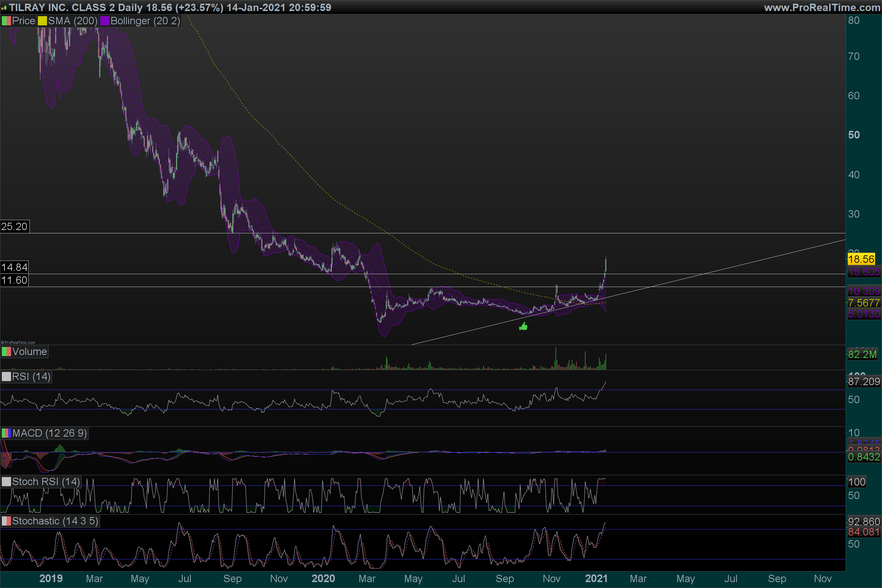The width and height of the screenshot is (882, 588).
Task: Click the yellow SMA (200) color swatch
Action: [42, 21]
